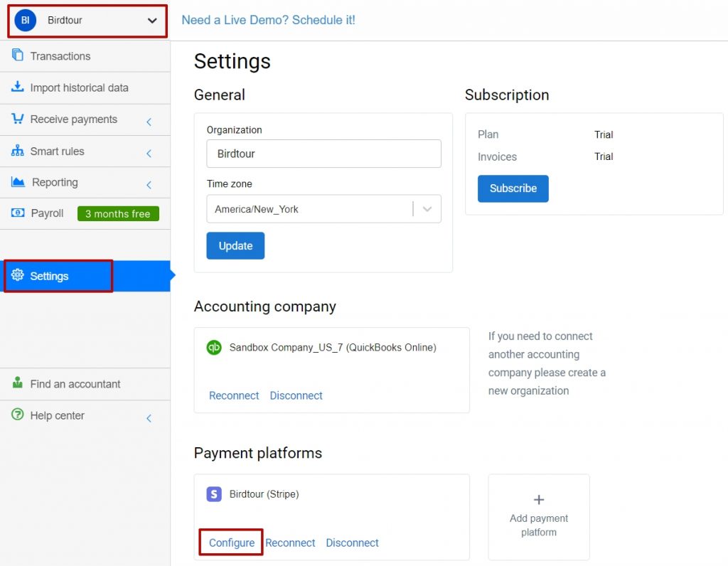Click the Settings gear icon

(18, 275)
